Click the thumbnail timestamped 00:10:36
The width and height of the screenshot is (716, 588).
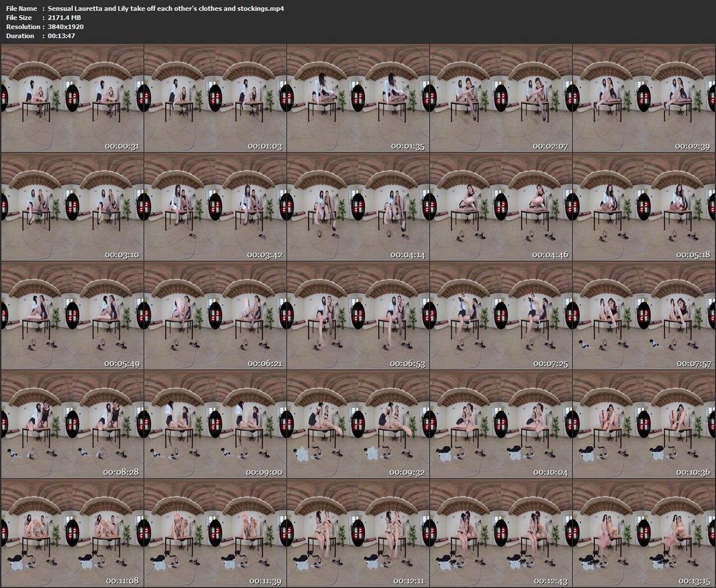pyautogui.click(x=643, y=424)
